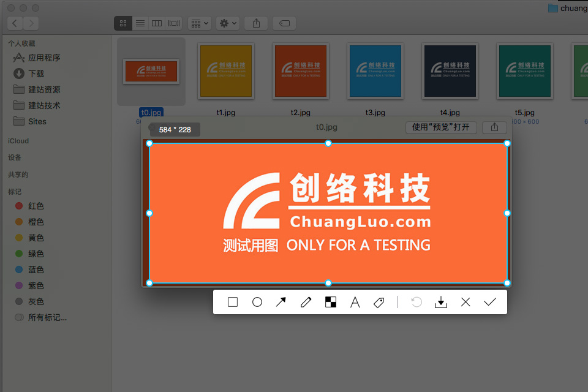
Task: Open 建站资源 folder in sidebar
Action: pos(44,89)
